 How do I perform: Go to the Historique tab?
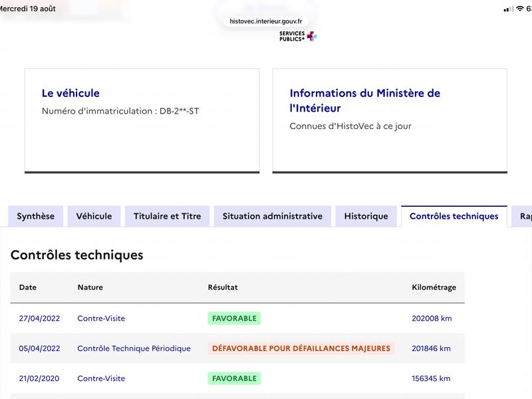[366, 216]
